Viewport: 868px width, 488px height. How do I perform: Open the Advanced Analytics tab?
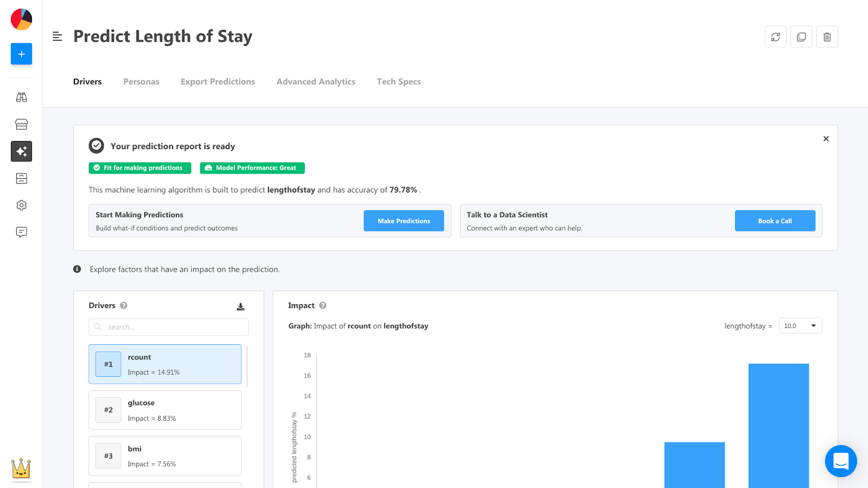tap(316, 81)
